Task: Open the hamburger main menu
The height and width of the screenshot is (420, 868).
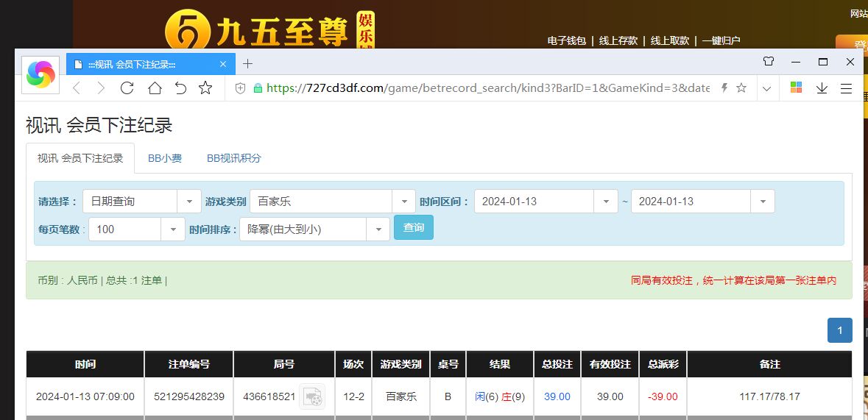Action: (846, 88)
